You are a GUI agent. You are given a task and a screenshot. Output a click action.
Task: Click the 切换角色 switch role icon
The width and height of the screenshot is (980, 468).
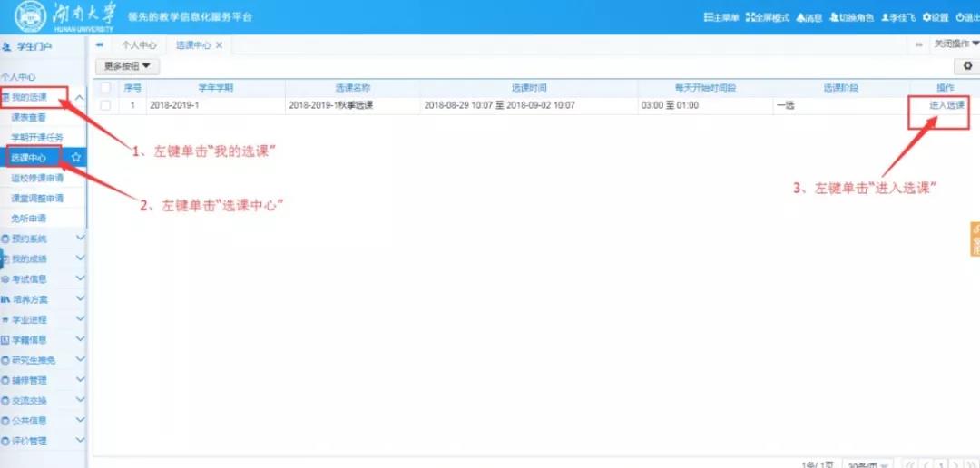(x=832, y=17)
